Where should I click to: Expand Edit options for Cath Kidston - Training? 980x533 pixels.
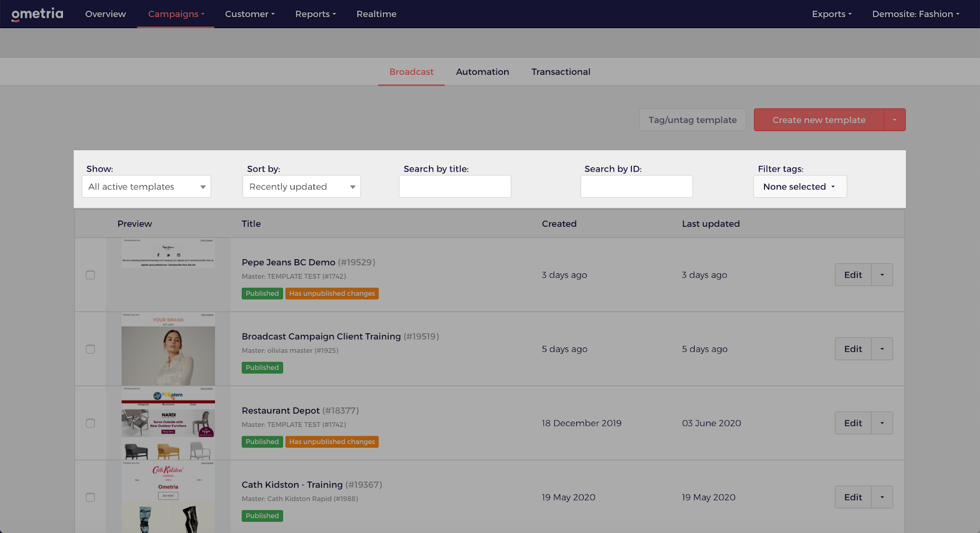click(x=882, y=497)
